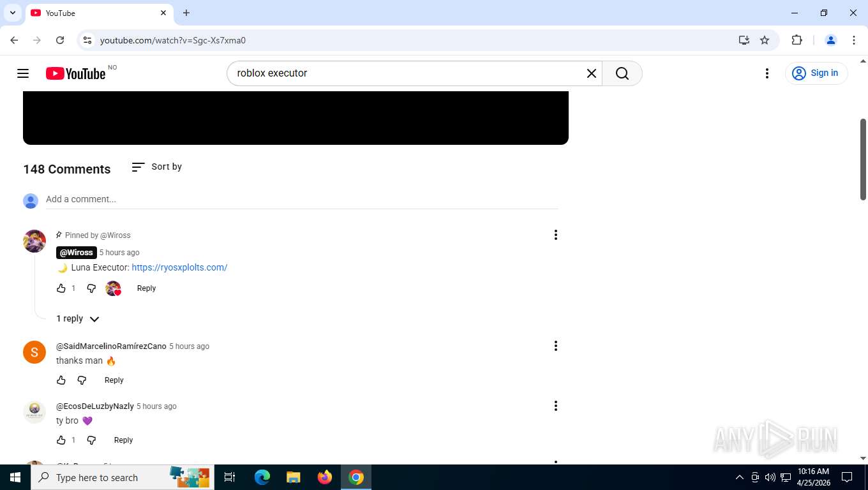Click Sign in button
868x490 pixels.
click(x=816, y=73)
